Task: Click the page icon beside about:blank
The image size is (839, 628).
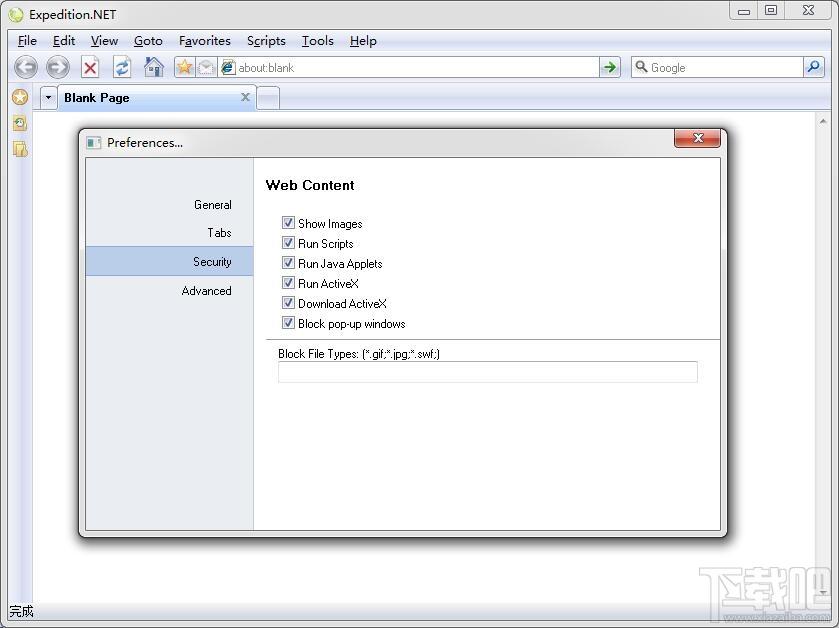Action: click(x=228, y=67)
